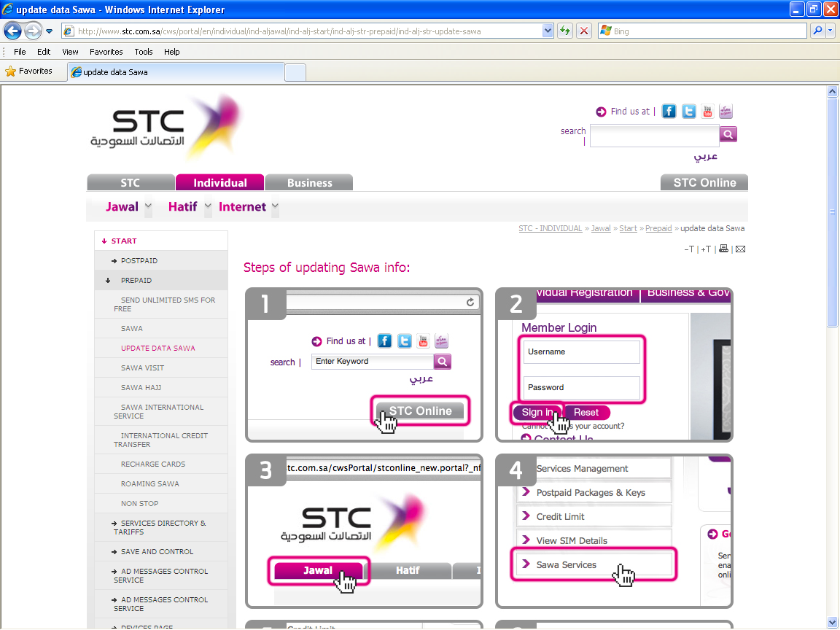Expand the Jawal submenu arrow
The height and width of the screenshot is (630, 840).
(x=149, y=207)
